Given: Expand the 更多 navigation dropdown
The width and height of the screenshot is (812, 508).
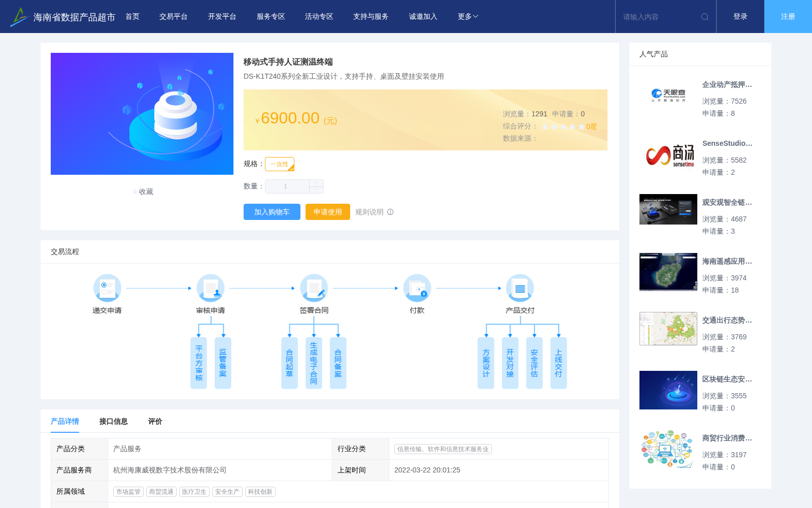Looking at the screenshot, I should (x=468, y=17).
